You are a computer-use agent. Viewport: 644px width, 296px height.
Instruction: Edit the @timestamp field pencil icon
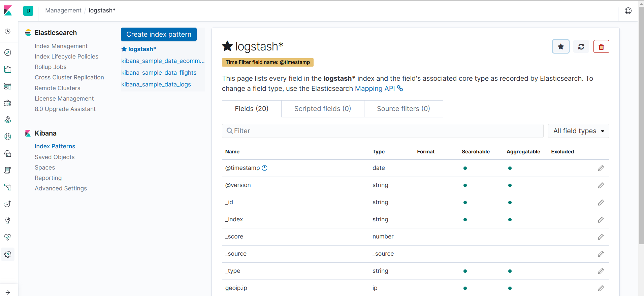(601, 168)
